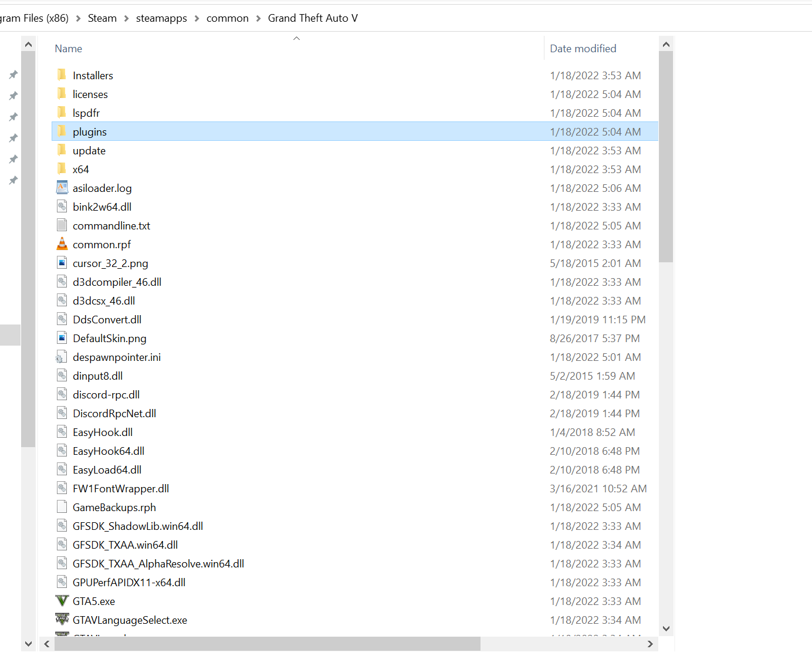Click the navigation pane scrollbar thumb
812x666 pixels.
(x=28, y=249)
